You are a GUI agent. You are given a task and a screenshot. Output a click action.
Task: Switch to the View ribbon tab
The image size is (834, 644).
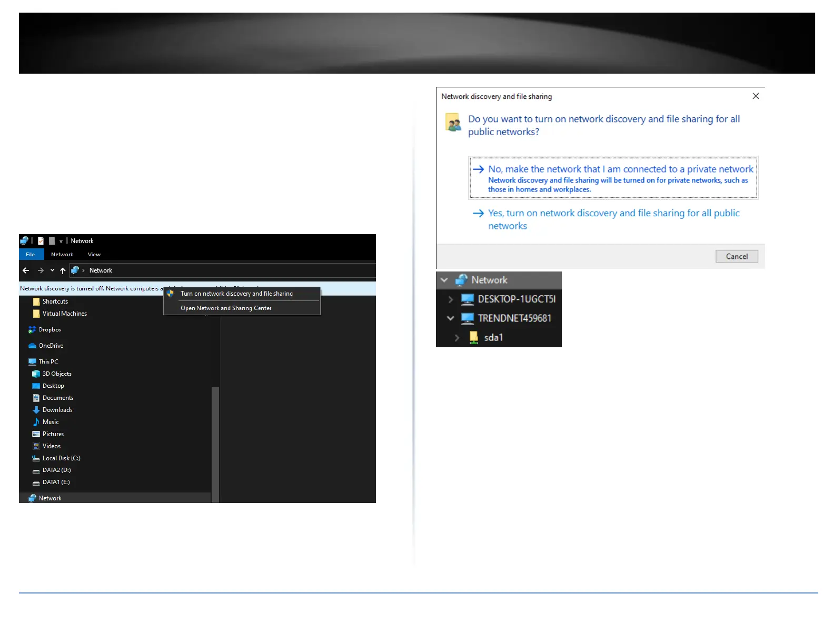tap(94, 255)
